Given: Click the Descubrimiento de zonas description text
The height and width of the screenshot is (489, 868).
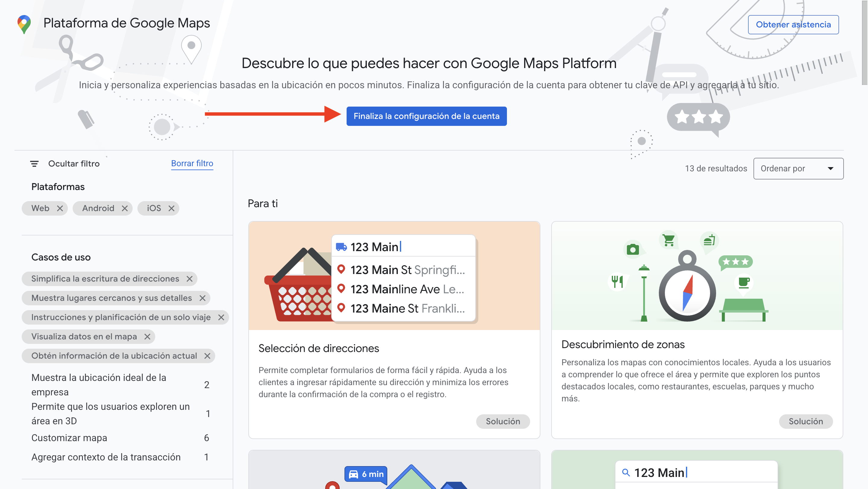Looking at the screenshot, I should click(x=696, y=380).
